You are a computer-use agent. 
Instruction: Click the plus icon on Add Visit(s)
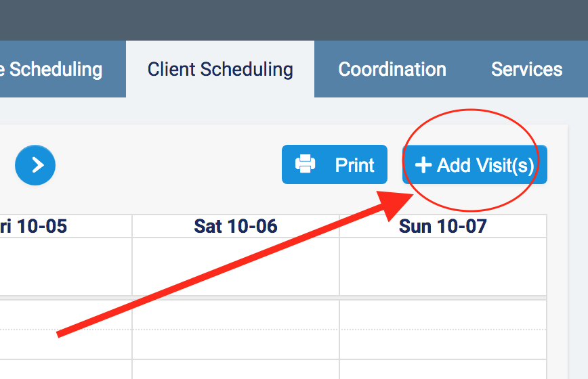point(423,165)
